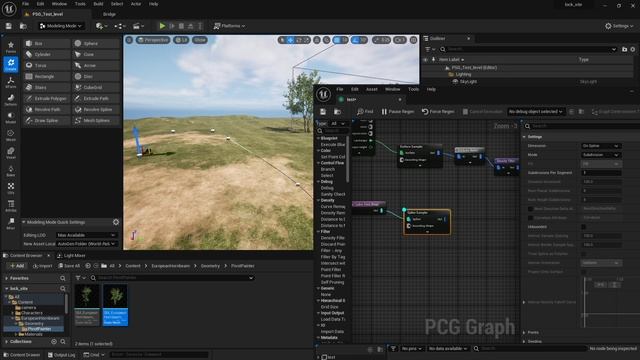Click the save icon in PCG graph toolbar
Viewport: 640px width, 360px height.
click(x=323, y=111)
